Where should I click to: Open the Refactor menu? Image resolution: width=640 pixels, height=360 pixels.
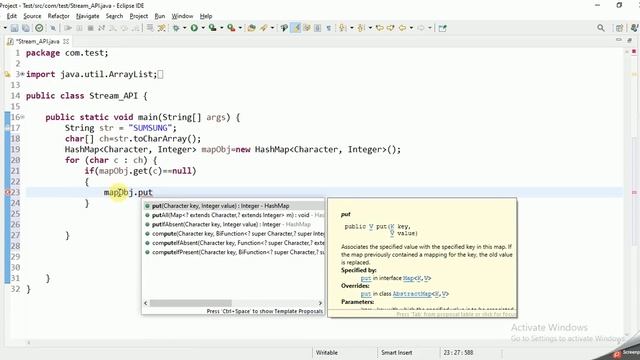[x=58, y=16]
